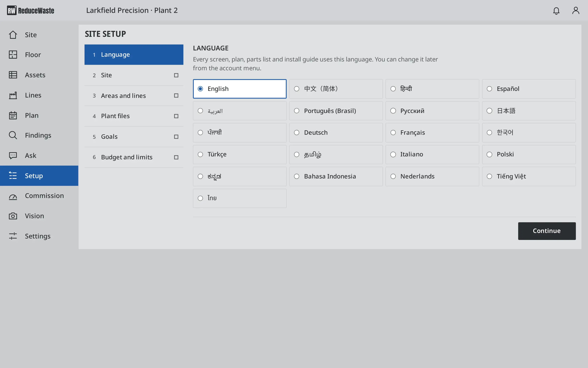Choose the العربية language option
Screen dimensions: 588x368
240,111
